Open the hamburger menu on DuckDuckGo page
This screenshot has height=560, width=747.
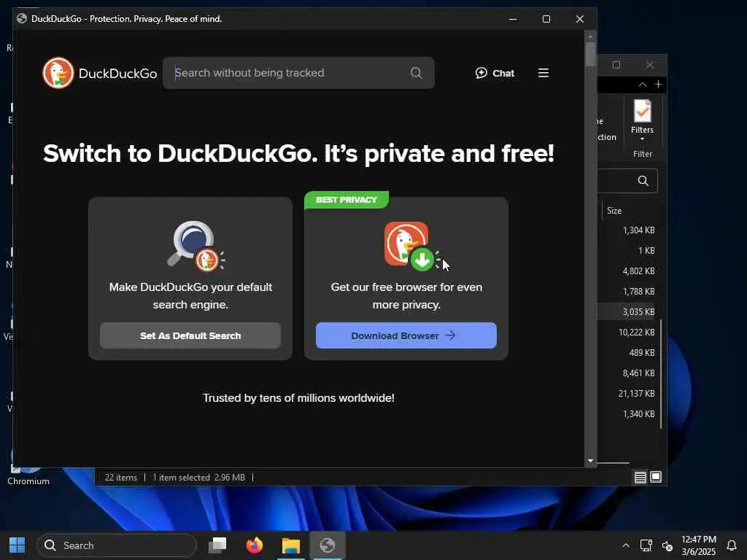[x=543, y=73]
